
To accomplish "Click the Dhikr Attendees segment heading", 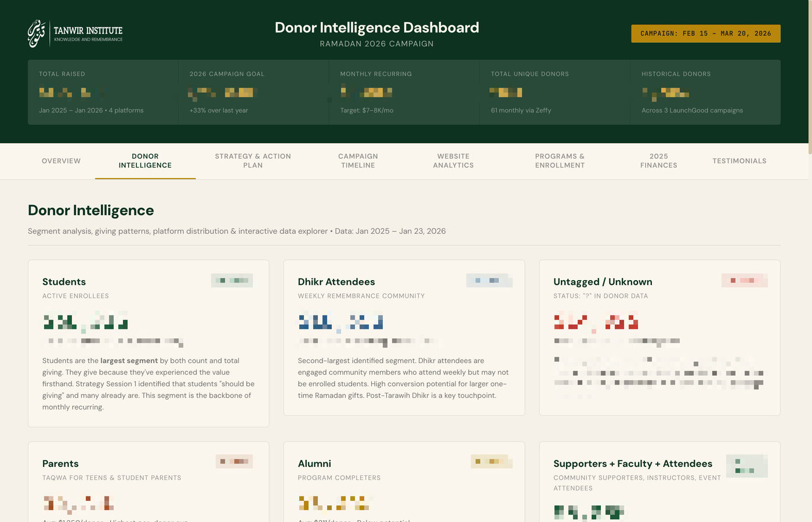I will click(336, 282).
